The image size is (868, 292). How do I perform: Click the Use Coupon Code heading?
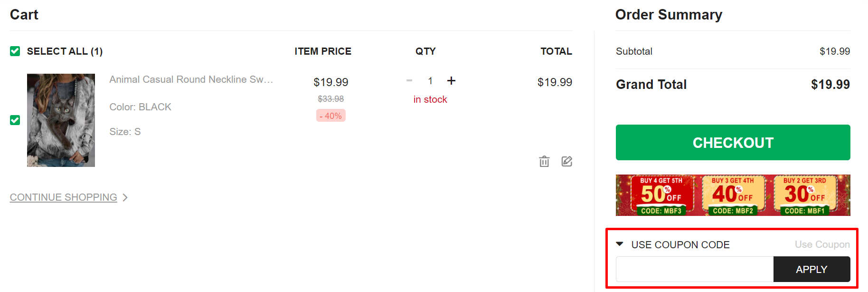(x=680, y=244)
